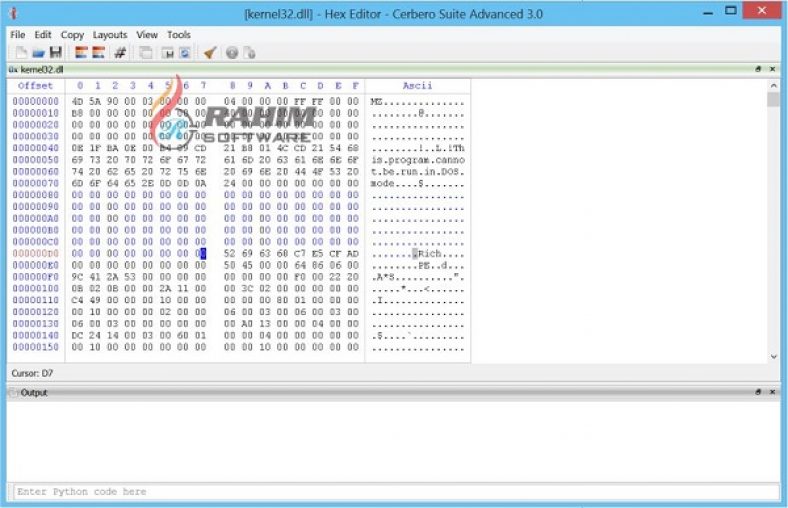
Task: Open the Layouts menu
Action: (x=110, y=35)
